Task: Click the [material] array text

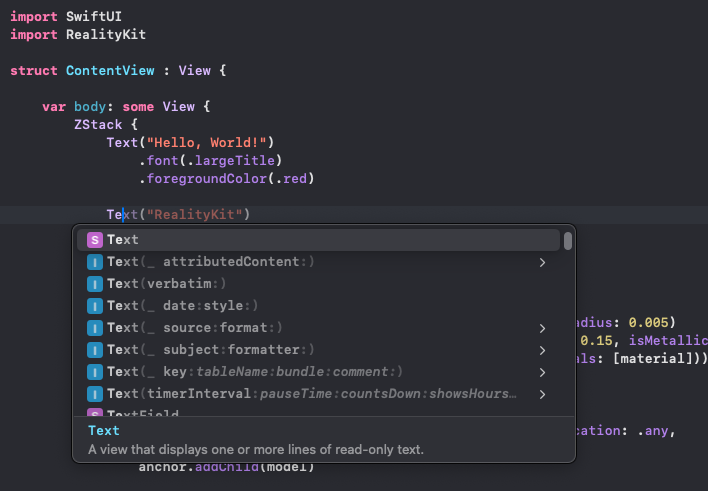Action: 652,359
